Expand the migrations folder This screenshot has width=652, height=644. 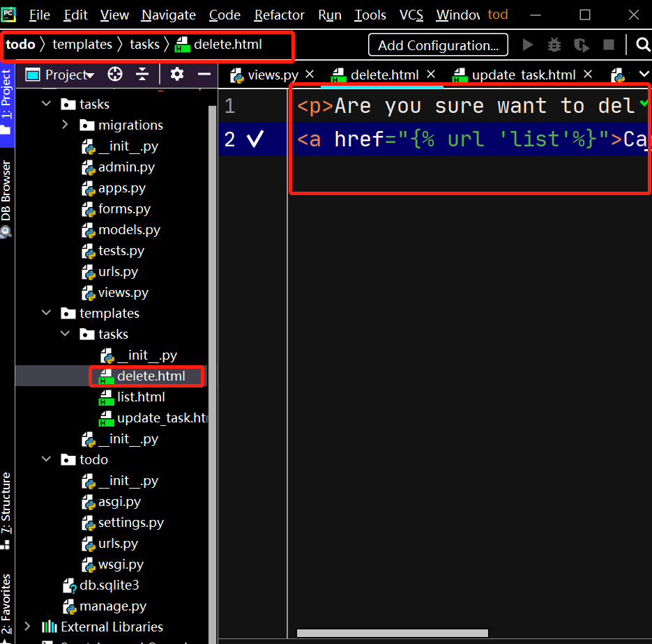pyautogui.click(x=65, y=125)
